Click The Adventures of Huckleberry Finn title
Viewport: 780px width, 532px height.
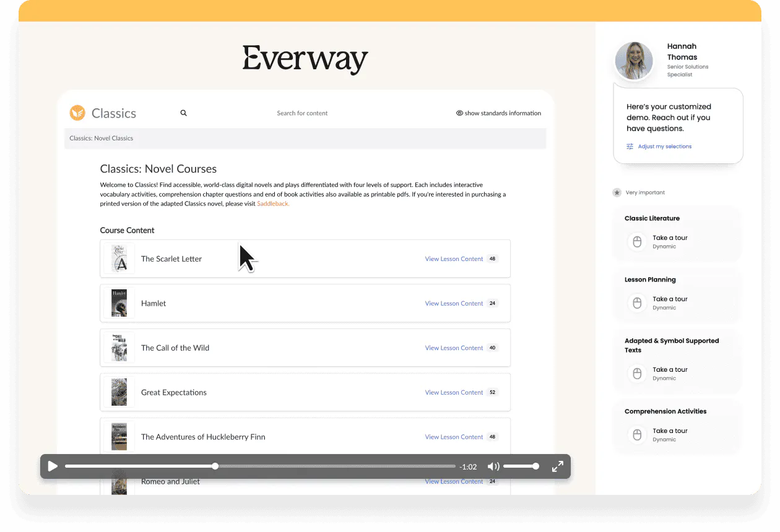pos(203,437)
